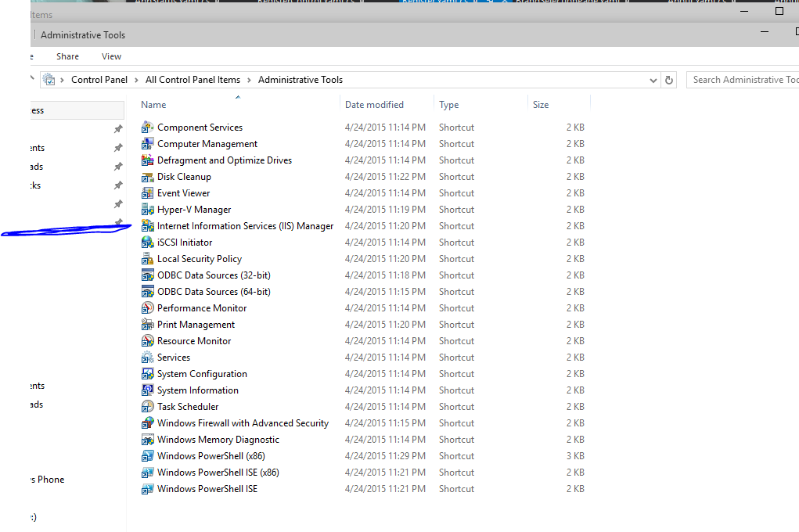The width and height of the screenshot is (799, 532).
Task: Select the iSCSI Initiator icon
Action: [x=147, y=242]
